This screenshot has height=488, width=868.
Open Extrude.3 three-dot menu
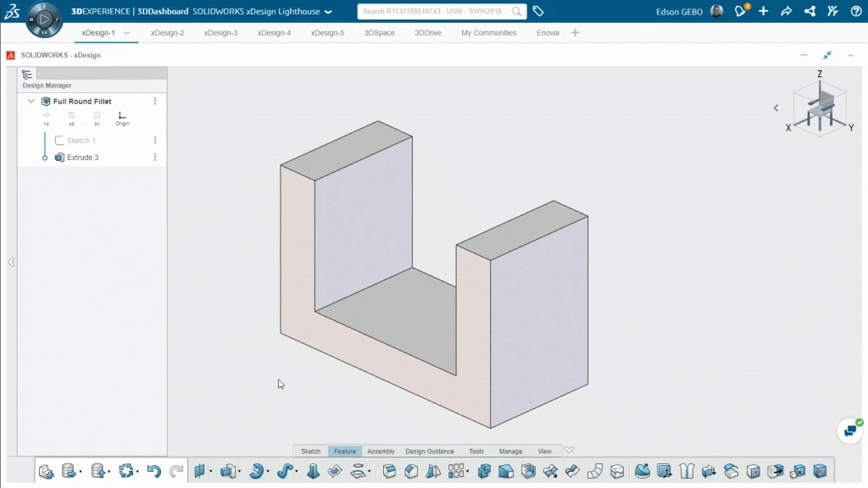tap(155, 157)
